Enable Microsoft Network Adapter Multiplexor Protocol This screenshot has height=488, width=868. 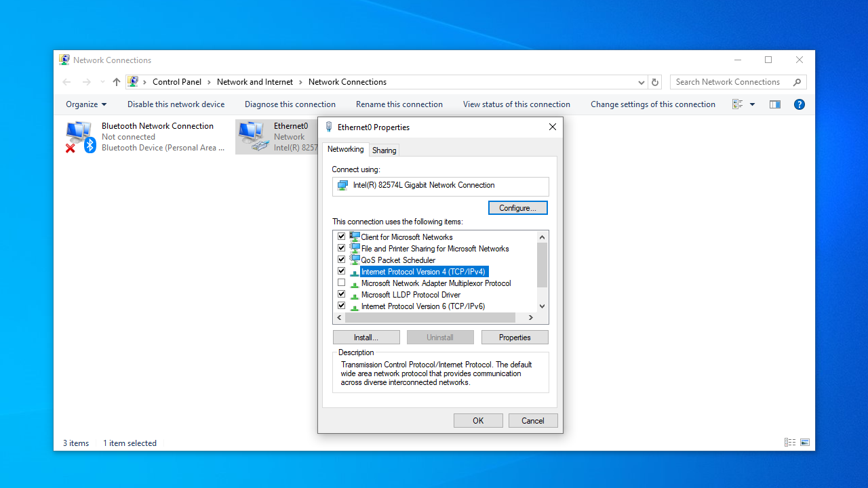pyautogui.click(x=342, y=283)
